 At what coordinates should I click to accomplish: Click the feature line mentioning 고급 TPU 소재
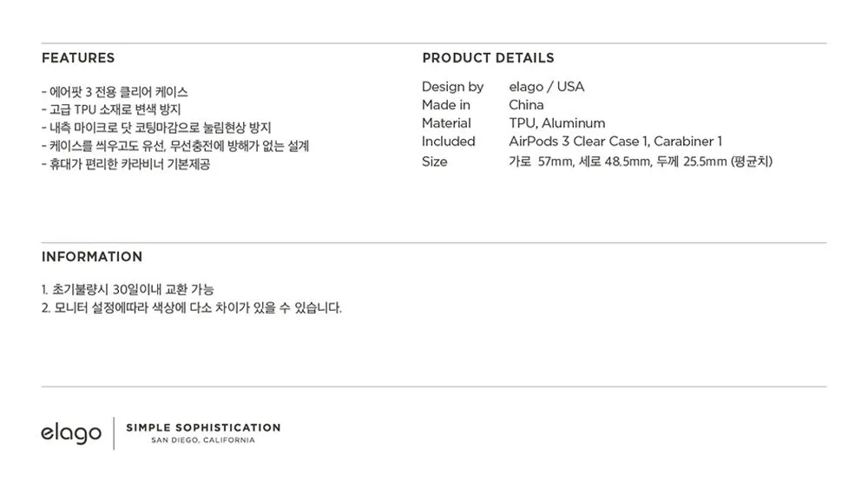point(110,110)
